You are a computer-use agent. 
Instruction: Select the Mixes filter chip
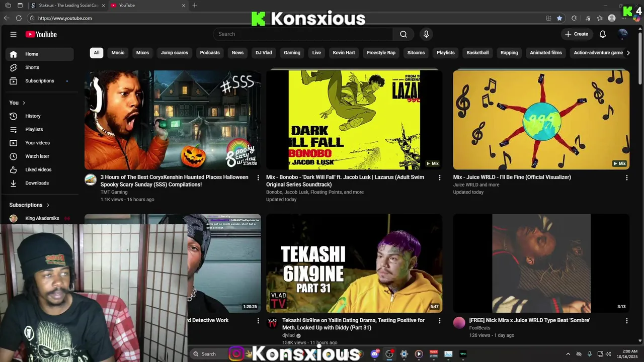(142, 53)
